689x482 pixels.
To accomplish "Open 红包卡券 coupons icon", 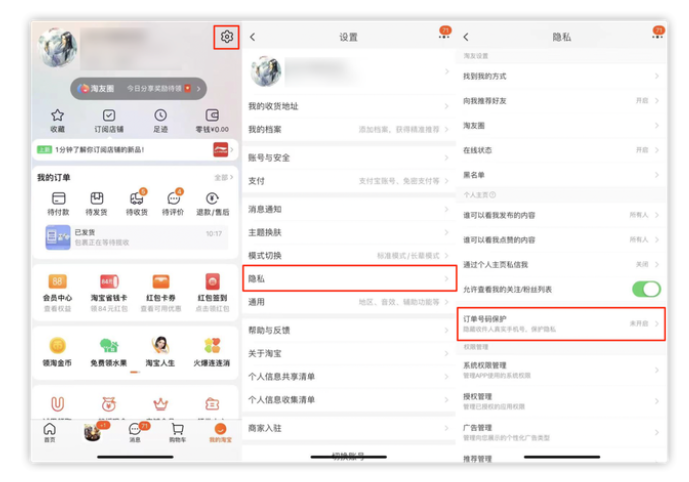I will pyautogui.click(x=161, y=281).
